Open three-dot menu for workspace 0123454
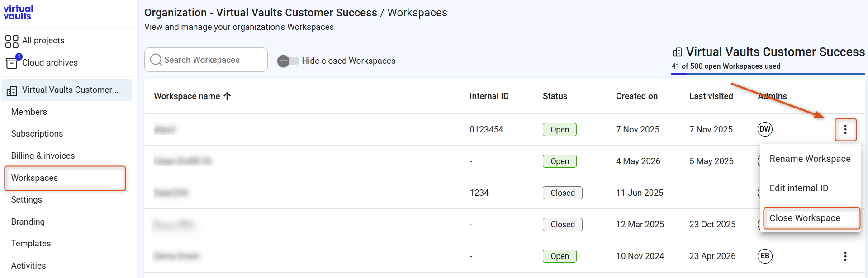This screenshot has width=868, height=278. pyautogui.click(x=845, y=130)
